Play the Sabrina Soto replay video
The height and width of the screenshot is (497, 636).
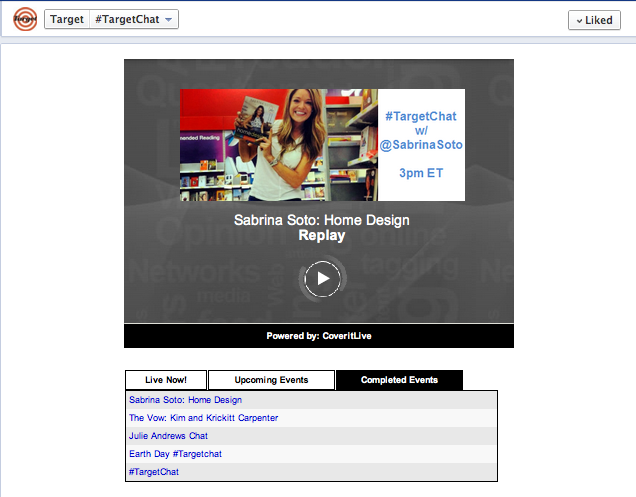(322, 279)
